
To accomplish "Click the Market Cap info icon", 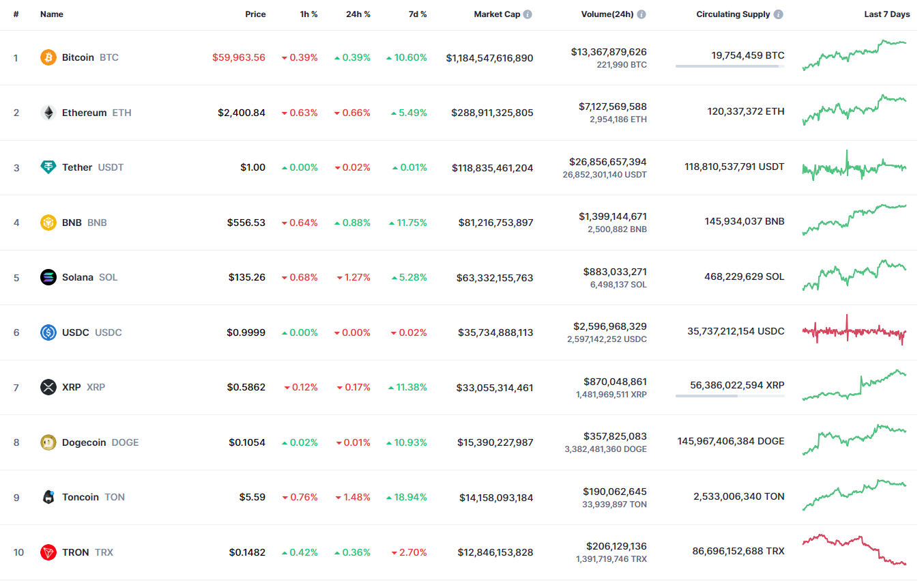I will point(528,14).
